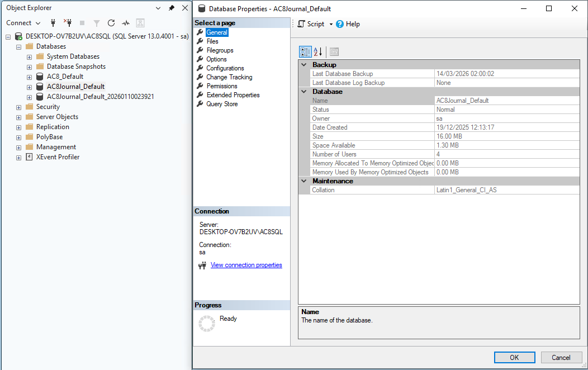588x370 pixels.
Task: Expand AC8Journal_Default_20260110023921 database node
Action: pyautogui.click(x=29, y=97)
